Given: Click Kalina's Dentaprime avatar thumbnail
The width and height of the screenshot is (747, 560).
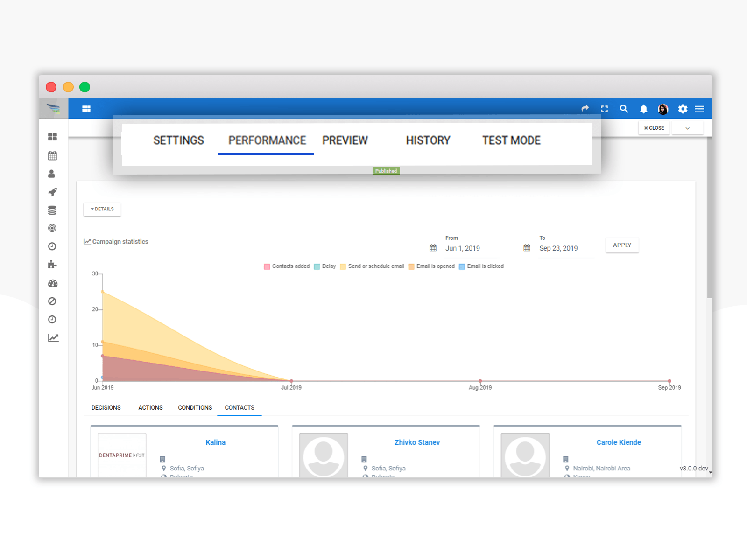Looking at the screenshot, I should coord(122,455).
